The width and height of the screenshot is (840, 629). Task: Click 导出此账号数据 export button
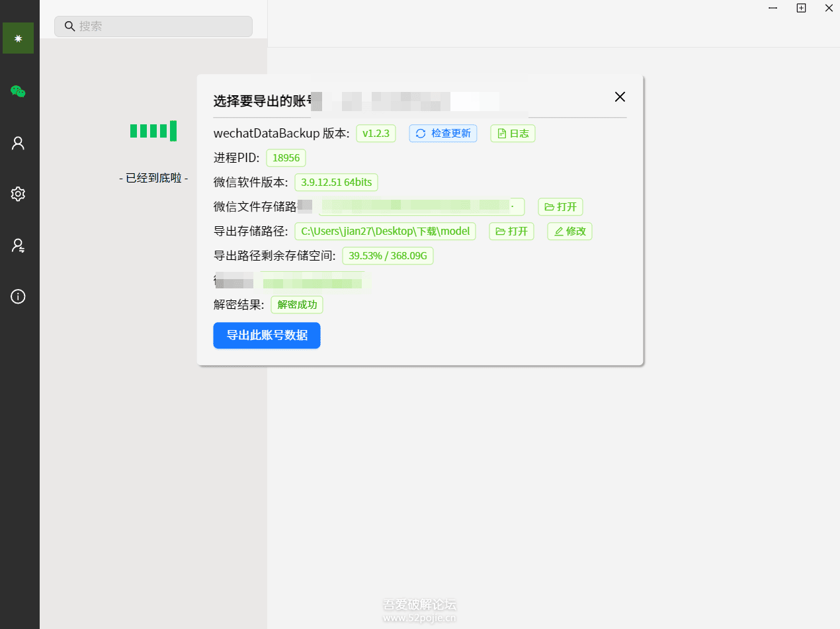point(267,335)
